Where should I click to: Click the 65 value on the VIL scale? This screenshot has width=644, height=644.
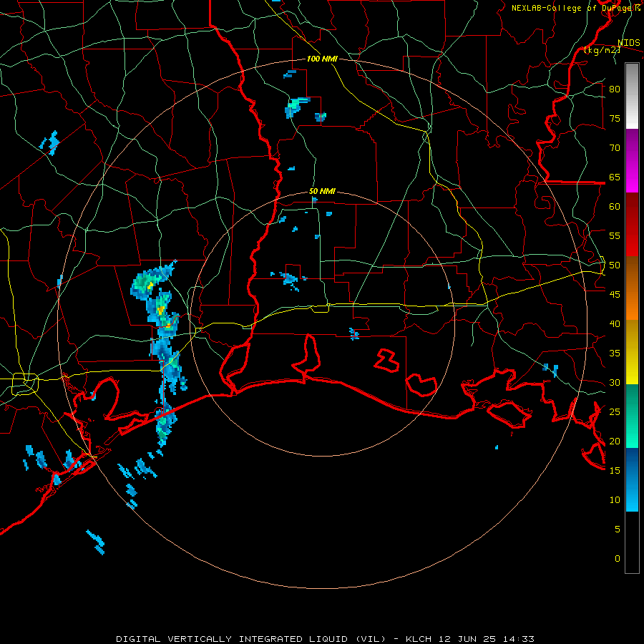[615, 177]
